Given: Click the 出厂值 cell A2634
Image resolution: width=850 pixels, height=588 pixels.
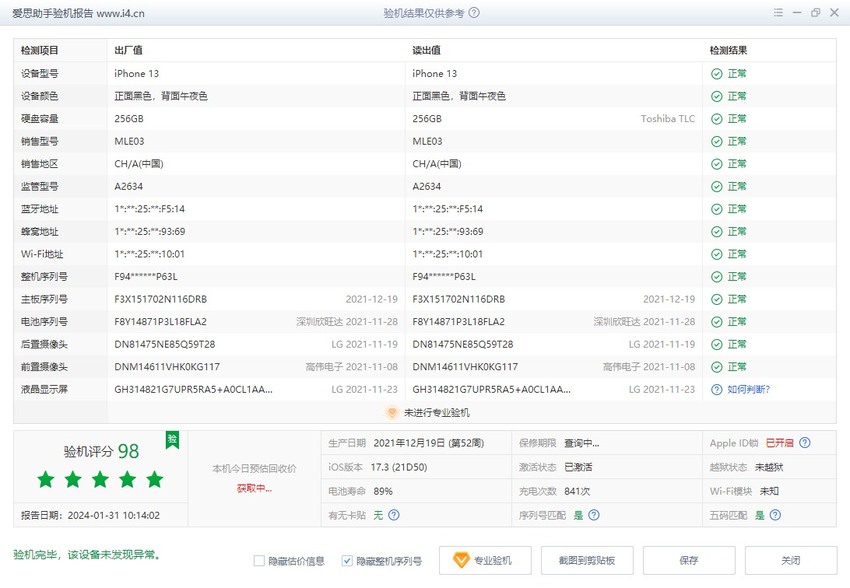Looking at the screenshot, I should pyautogui.click(x=128, y=186).
